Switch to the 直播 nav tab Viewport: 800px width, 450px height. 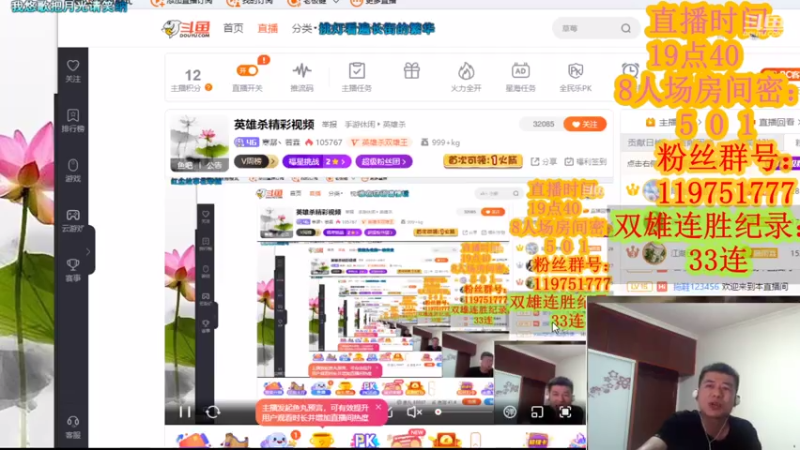267,28
